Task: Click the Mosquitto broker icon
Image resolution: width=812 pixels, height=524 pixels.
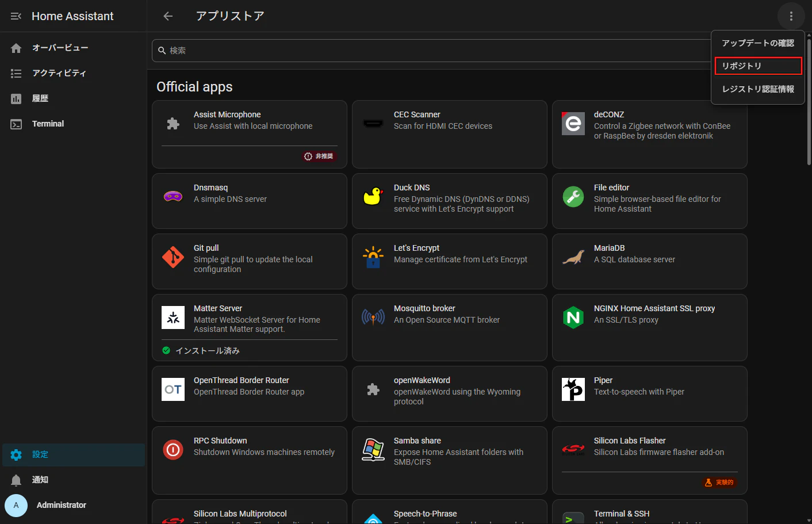Action: point(373,317)
